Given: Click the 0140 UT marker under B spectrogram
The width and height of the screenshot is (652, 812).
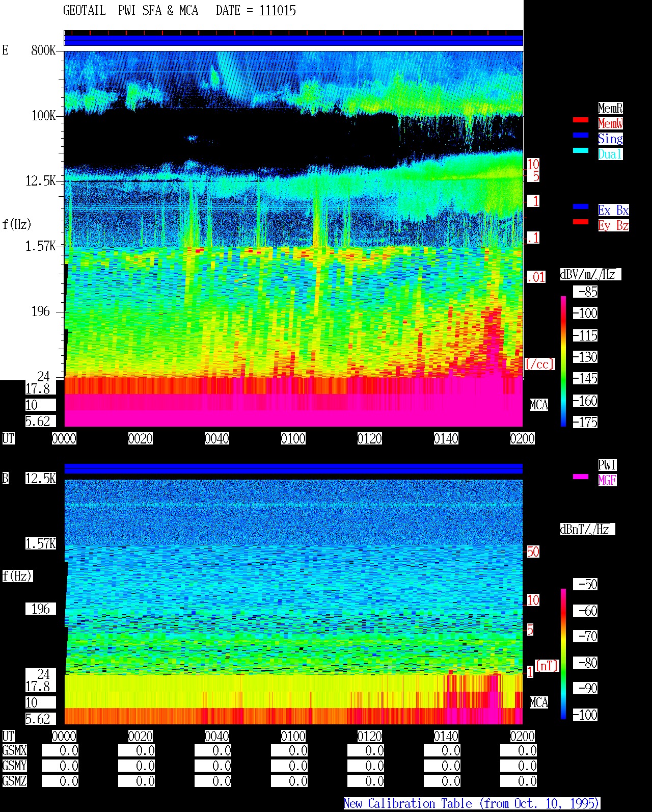Looking at the screenshot, I should (446, 737).
